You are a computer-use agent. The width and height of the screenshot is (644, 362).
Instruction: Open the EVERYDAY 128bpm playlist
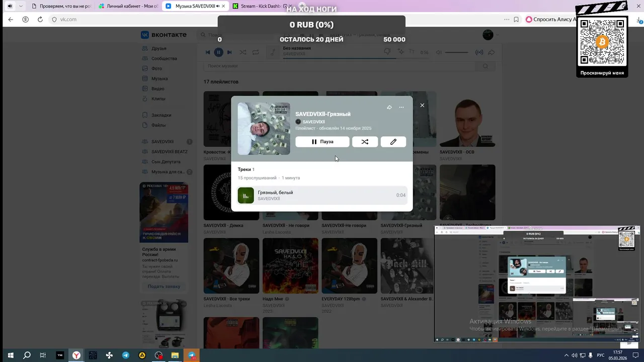tap(349, 266)
